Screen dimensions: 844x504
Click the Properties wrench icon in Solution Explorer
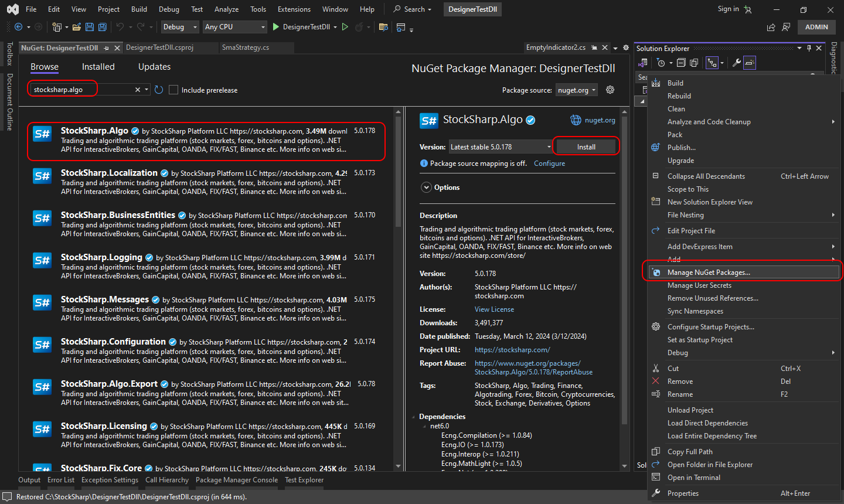click(737, 63)
